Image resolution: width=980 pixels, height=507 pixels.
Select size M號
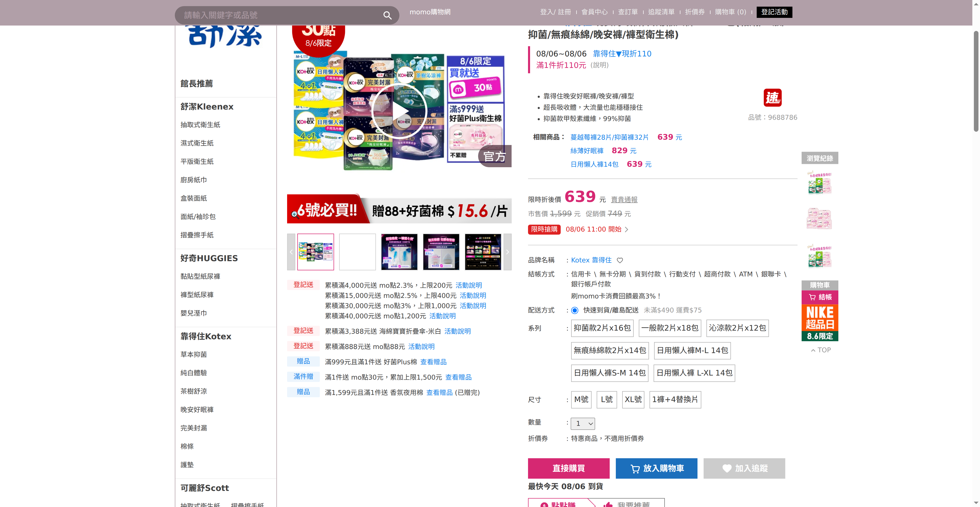pyautogui.click(x=581, y=400)
